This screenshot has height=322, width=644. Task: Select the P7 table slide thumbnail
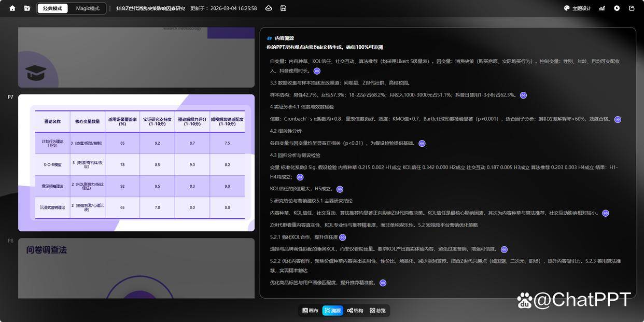click(x=136, y=162)
